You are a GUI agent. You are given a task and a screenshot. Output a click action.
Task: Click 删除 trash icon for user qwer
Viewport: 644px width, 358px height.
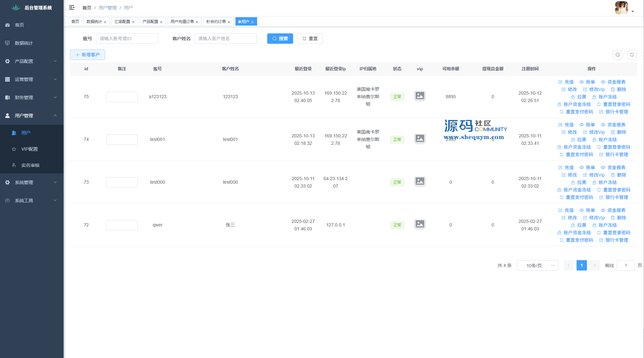click(618, 218)
